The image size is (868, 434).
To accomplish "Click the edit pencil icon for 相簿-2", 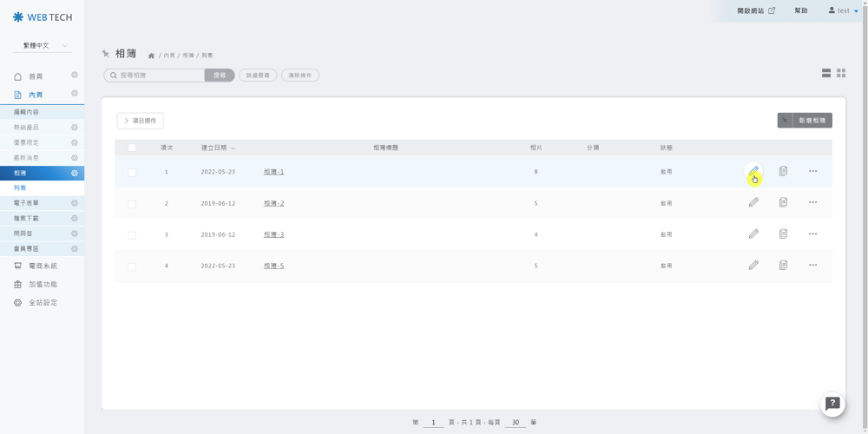I will (x=753, y=202).
